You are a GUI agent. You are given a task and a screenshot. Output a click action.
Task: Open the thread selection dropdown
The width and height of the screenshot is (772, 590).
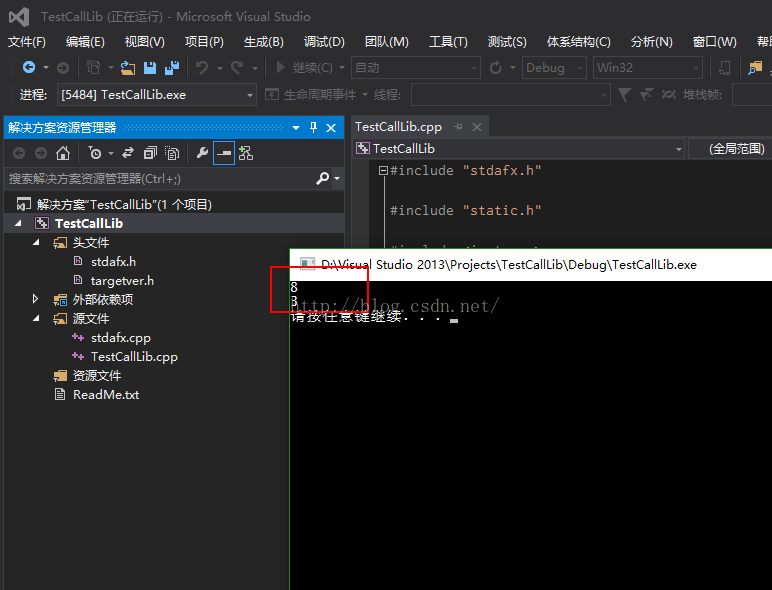pyautogui.click(x=511, y=95)
